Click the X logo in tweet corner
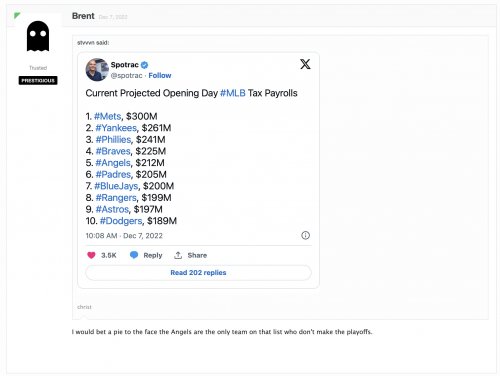 coord(305,64)
